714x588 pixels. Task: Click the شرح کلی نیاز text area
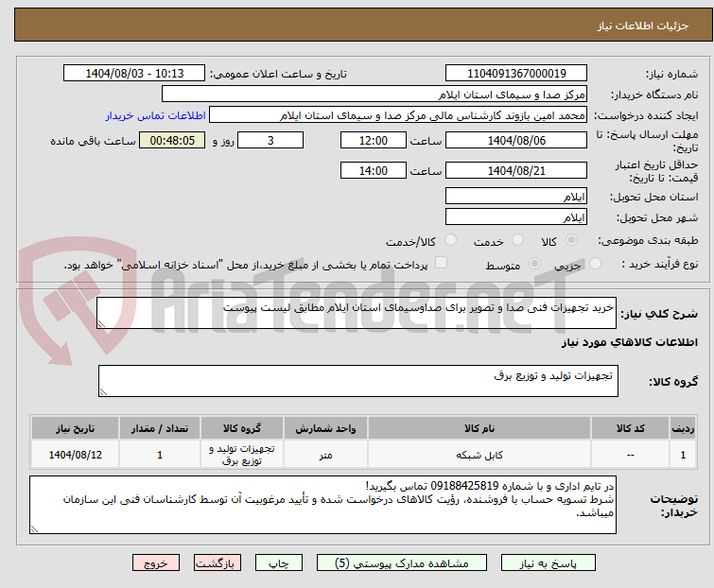(357, 313)
